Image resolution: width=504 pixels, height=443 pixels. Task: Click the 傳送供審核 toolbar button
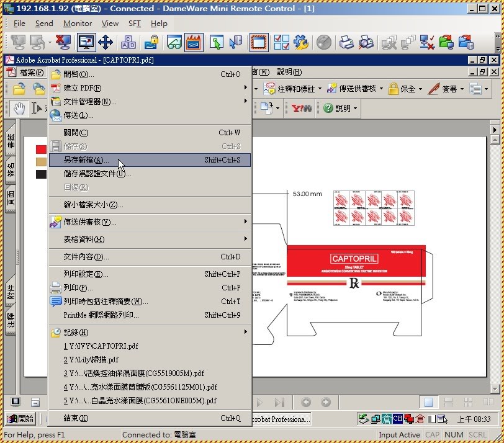[x=352, y=89]
